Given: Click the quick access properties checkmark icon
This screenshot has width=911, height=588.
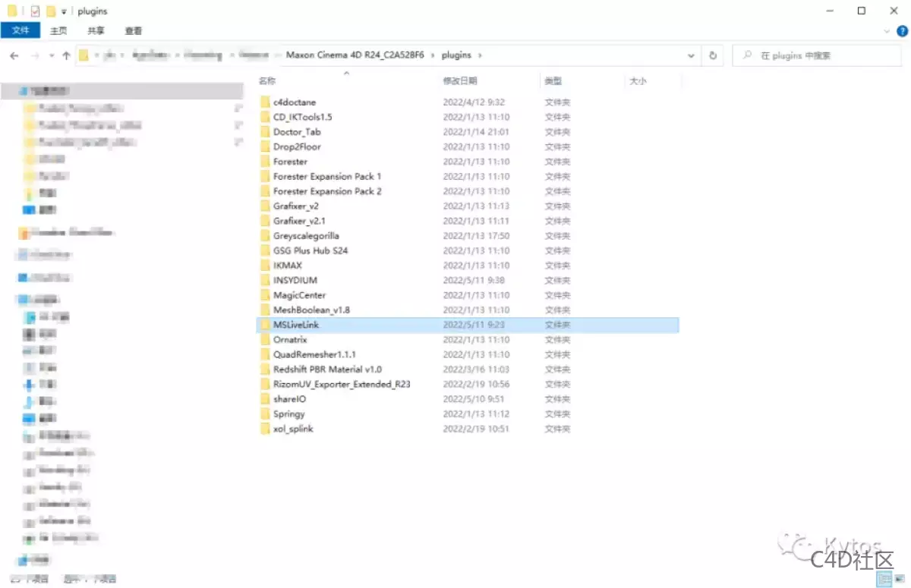Looking at the screenshot, I should pyautogui.click(x=36, y=11).
